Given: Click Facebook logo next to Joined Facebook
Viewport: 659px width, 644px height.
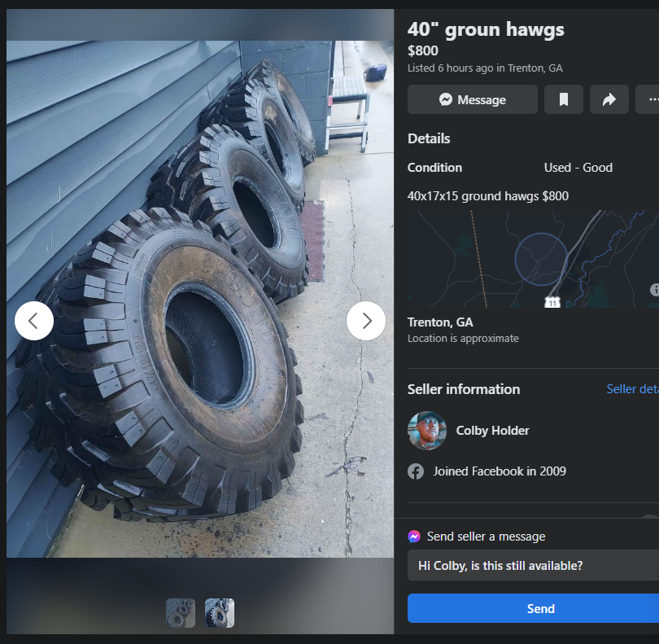Looking at the screenshot, I should click(x=416, y=471).
